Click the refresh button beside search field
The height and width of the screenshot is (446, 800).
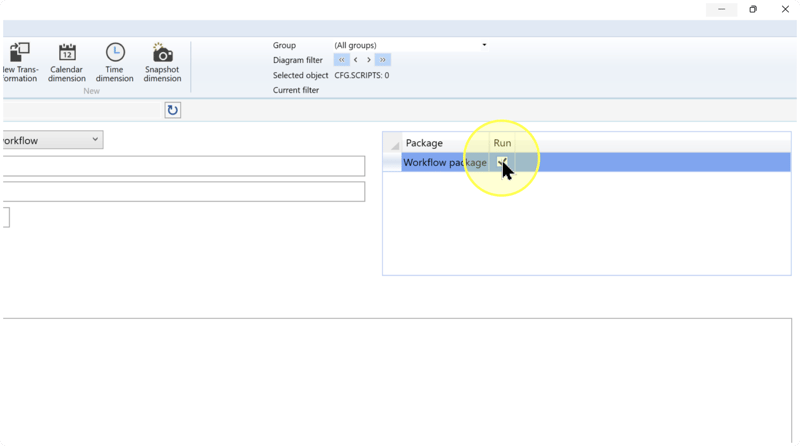172,110
